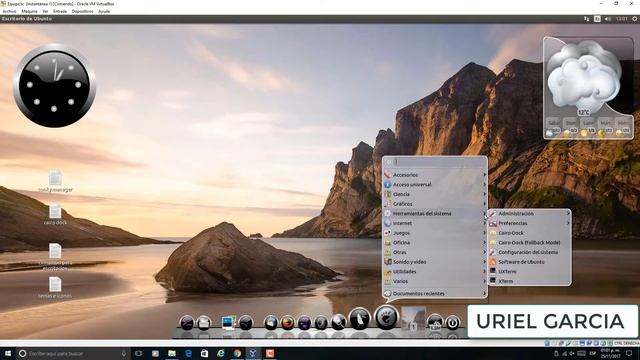Click the feather pen icon in dock
Screen dimensions: 640x360
(360, 319)
